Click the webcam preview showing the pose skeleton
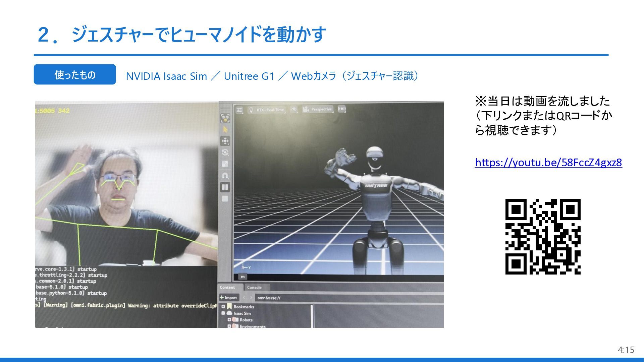 point(127,184)
